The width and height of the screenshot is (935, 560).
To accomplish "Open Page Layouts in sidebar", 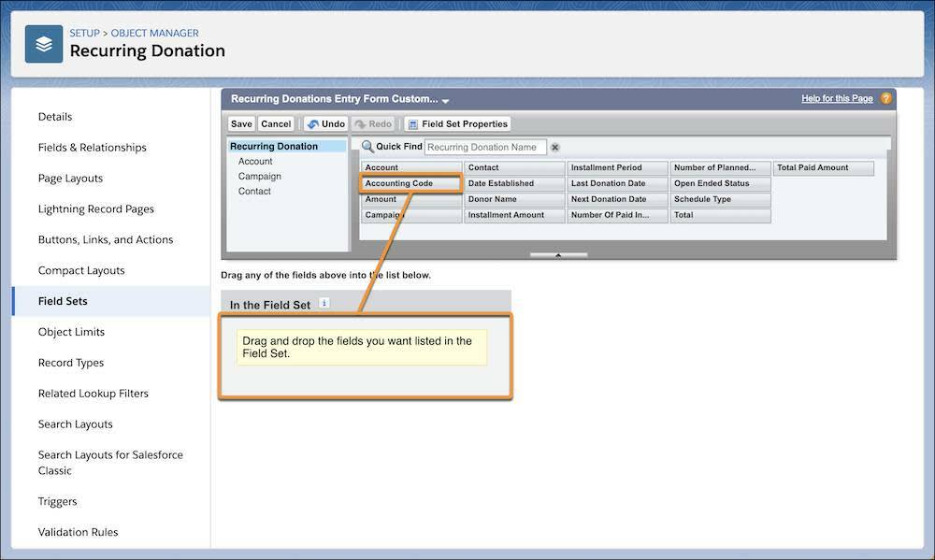I will (x=70, y=179).
